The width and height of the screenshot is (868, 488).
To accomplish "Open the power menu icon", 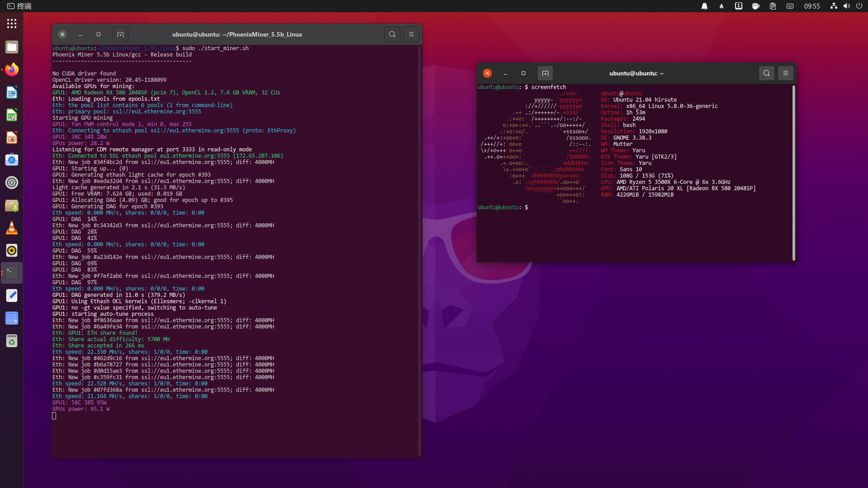I will pos(859,6).
